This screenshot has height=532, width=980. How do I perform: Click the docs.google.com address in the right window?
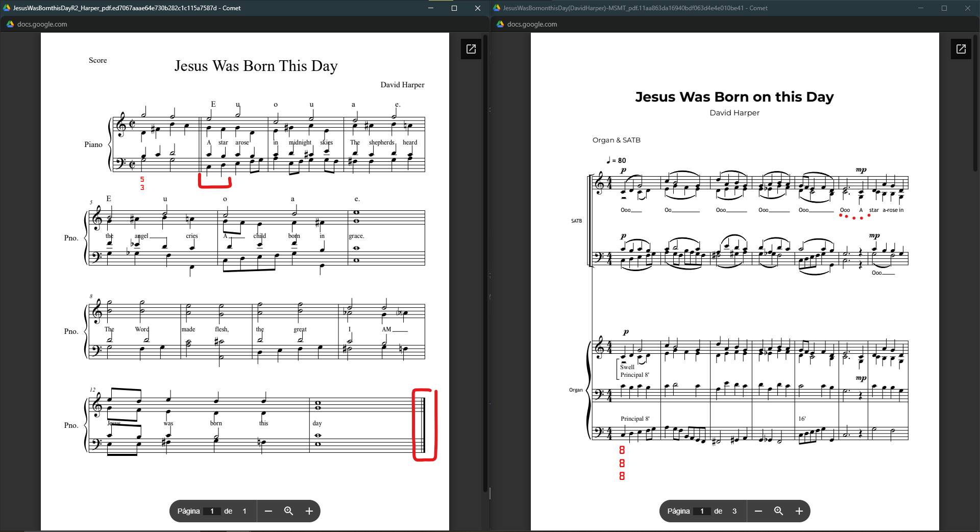pyautogui.click(x=532, y=24)
